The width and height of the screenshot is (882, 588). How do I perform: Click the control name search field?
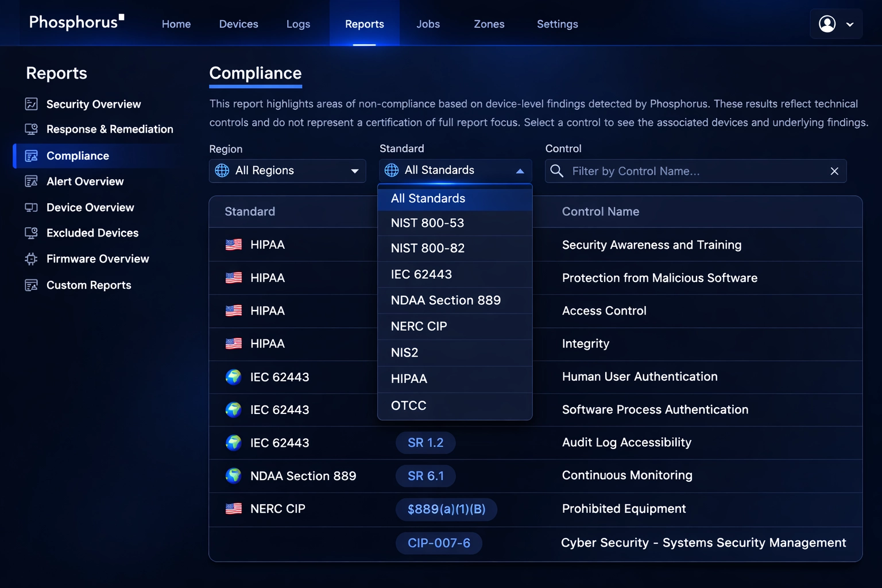click(660, 171)
